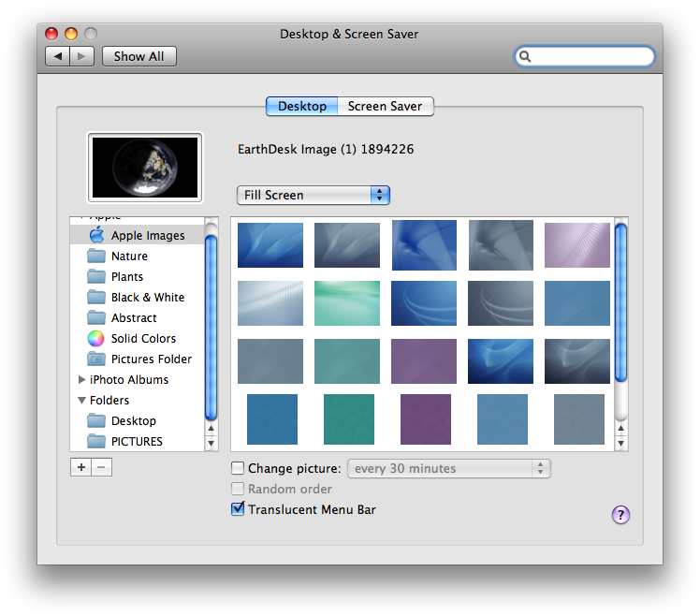Open the Fill Screen dropdown

click(x=313, y=196)
